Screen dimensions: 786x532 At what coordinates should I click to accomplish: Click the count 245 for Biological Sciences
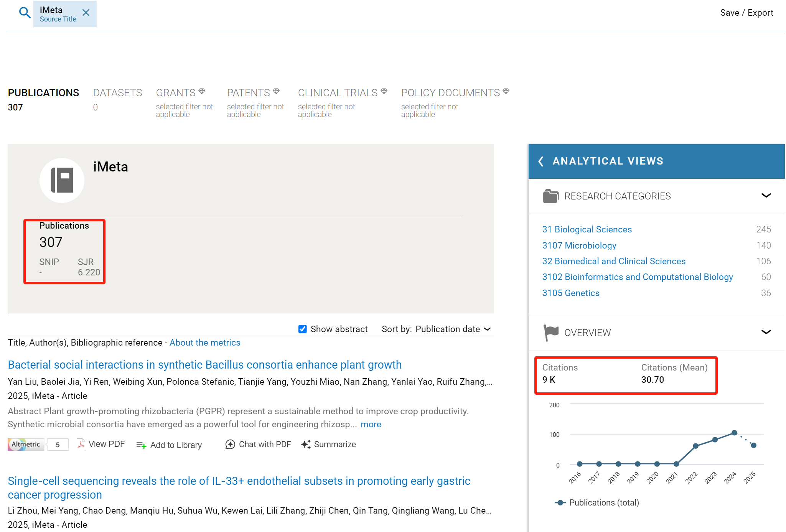click(x=763, y=229)
